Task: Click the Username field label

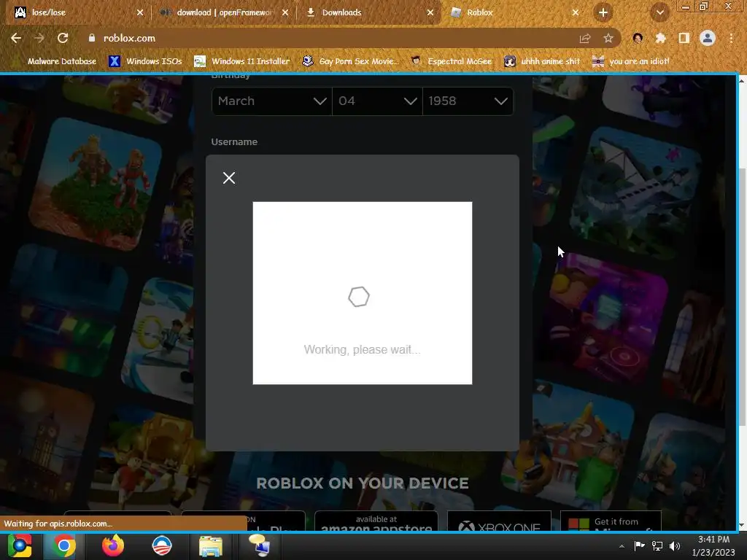Action: click(234, 142)
